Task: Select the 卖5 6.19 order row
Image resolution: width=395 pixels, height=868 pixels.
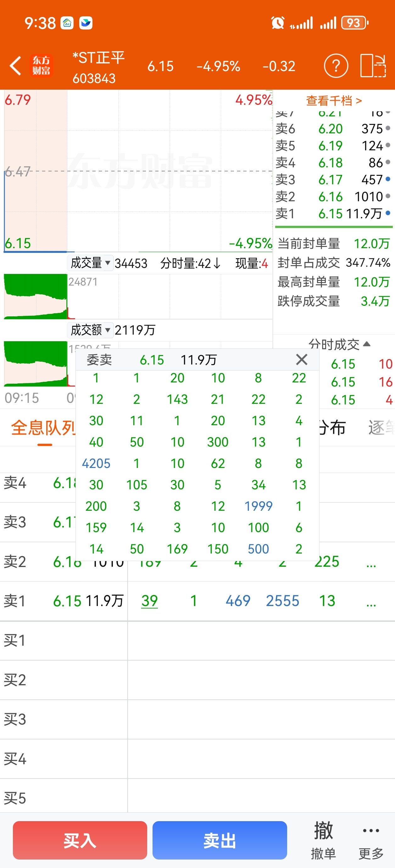Action: [x=333, y=146]
